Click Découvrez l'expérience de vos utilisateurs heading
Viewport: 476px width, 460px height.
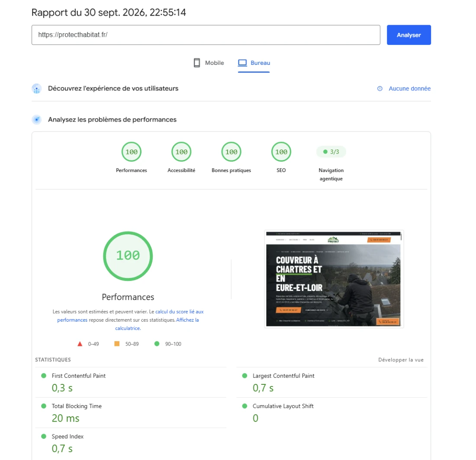113,89
